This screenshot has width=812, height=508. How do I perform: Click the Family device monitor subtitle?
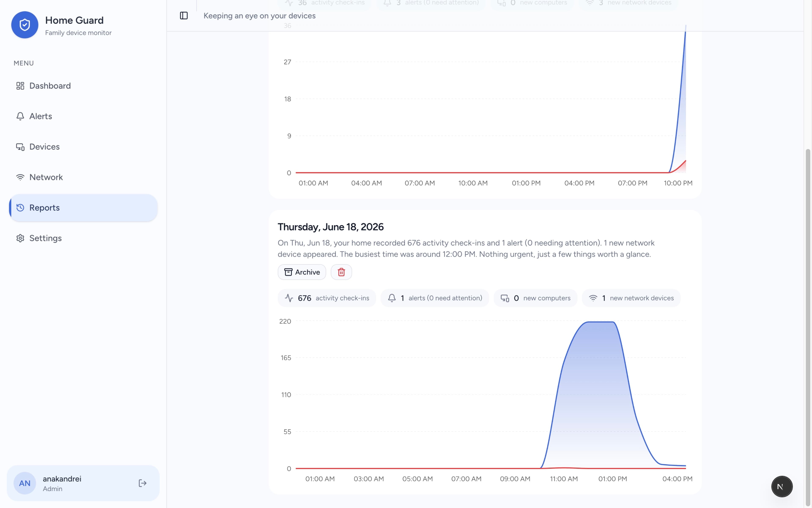(x=78, y=33)
